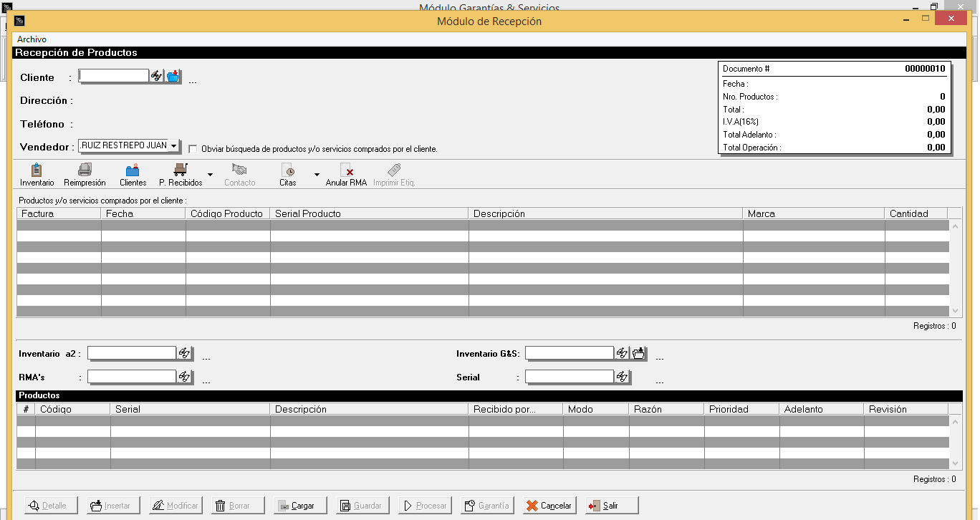
Task: Sort by the Descripción column header in Productos
Action: click(x=369, y=409)
